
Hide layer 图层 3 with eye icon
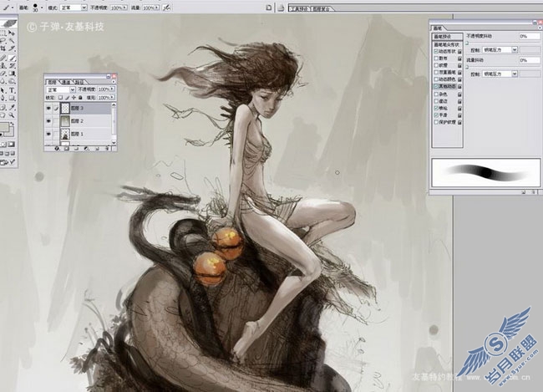coord(48,108)
